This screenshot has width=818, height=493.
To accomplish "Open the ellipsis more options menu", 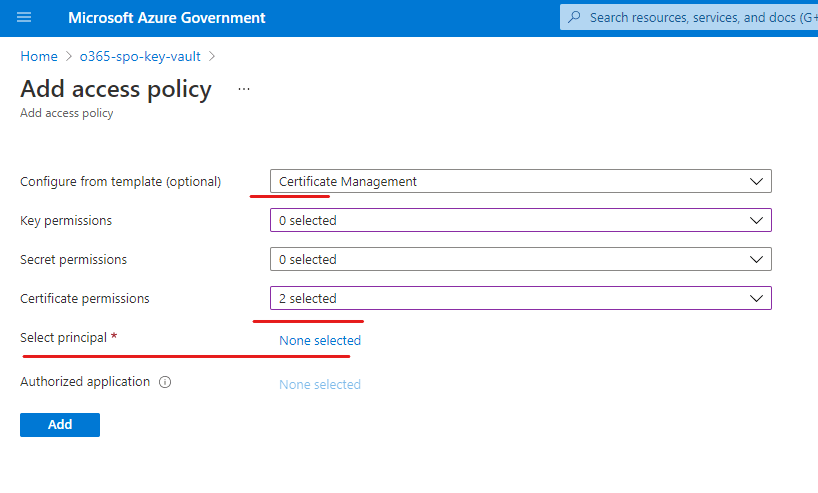I will 244,89.
